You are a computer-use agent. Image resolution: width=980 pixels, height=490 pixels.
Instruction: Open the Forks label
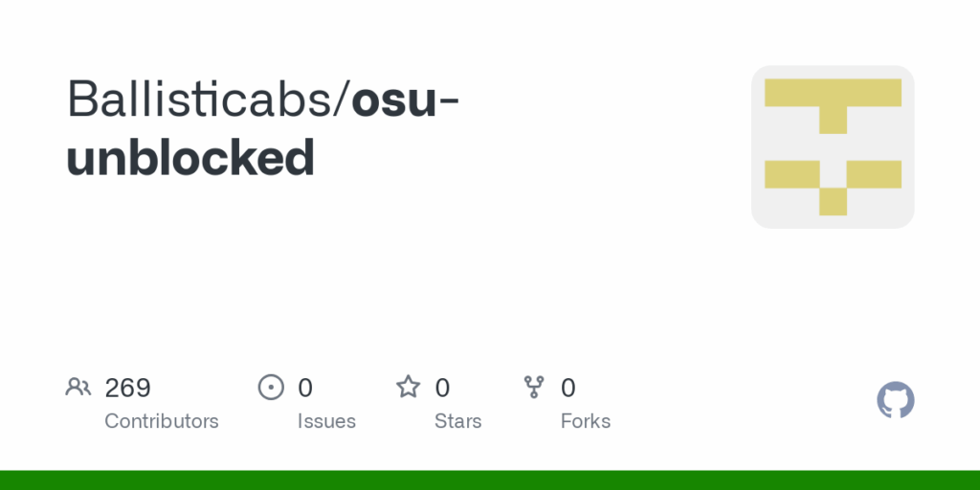tap(586, 421)
